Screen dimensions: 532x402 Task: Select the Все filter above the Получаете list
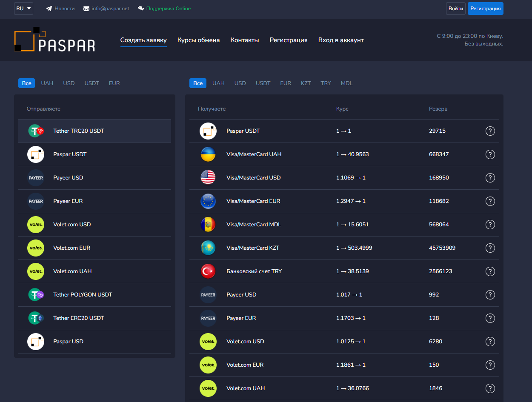pyautogui.click(x=198, y=83)
